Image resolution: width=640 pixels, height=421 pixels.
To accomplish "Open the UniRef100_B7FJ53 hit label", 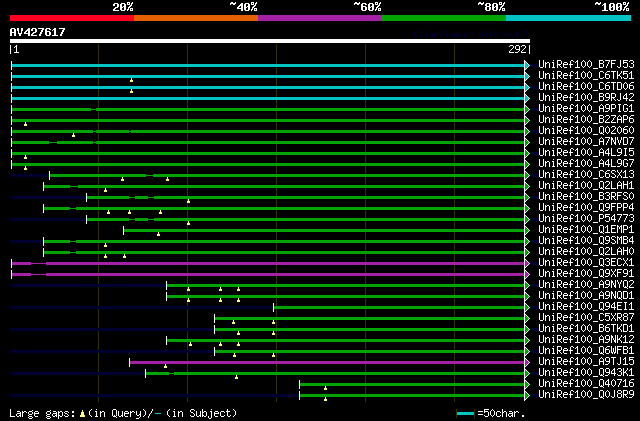I will pos(586,65).
